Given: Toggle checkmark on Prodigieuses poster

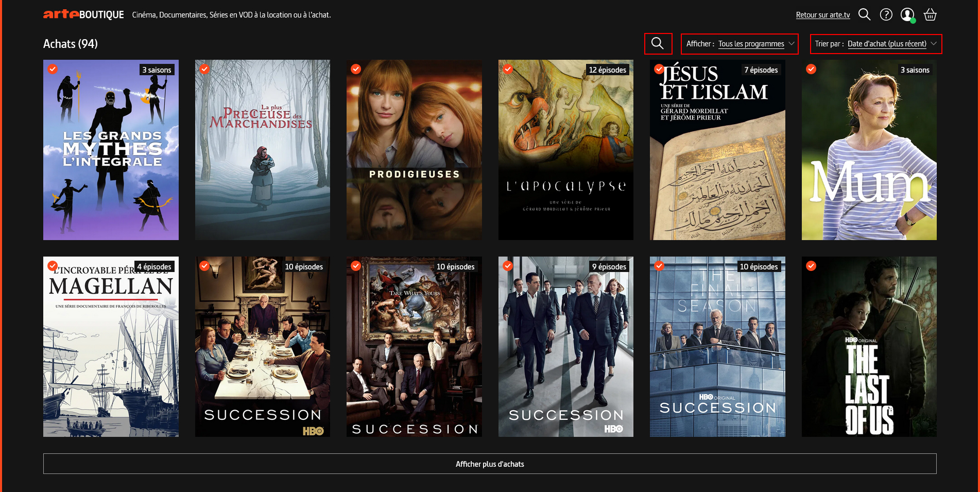Looking at the screenshot, I should [x=356, y=69].
